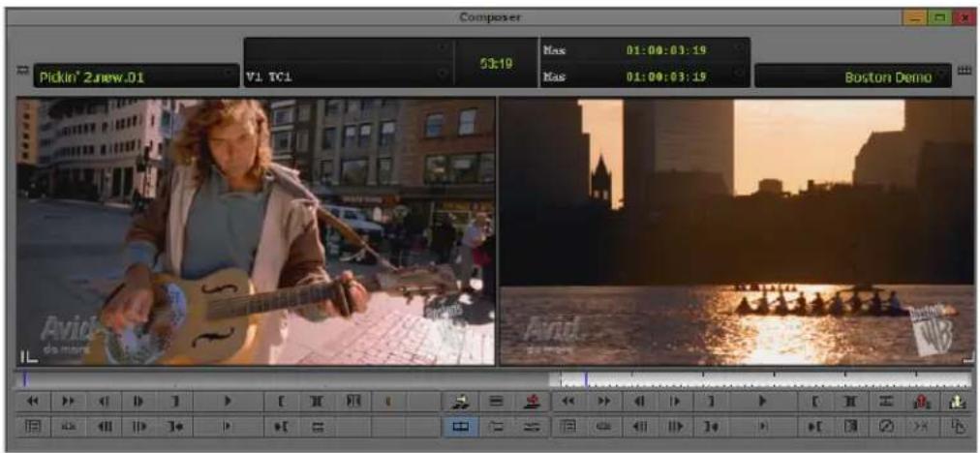Play IN to OUT in record monitor

[x=763, y=426]
